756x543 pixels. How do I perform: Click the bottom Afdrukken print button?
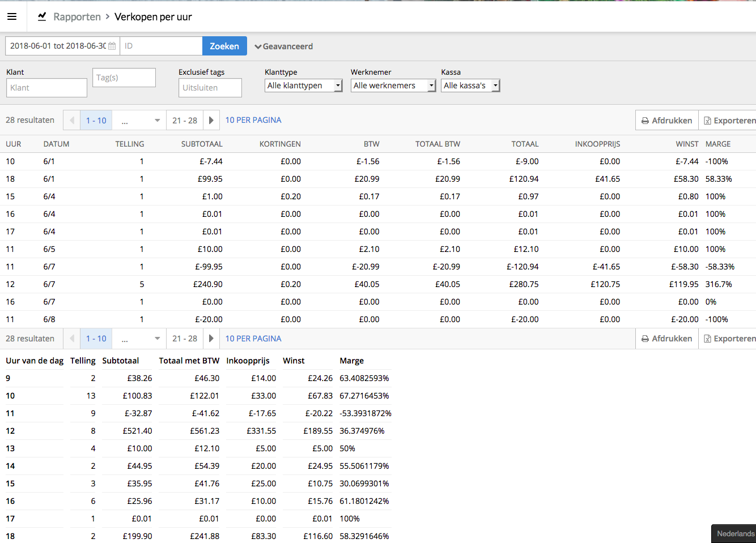(666, 339)
